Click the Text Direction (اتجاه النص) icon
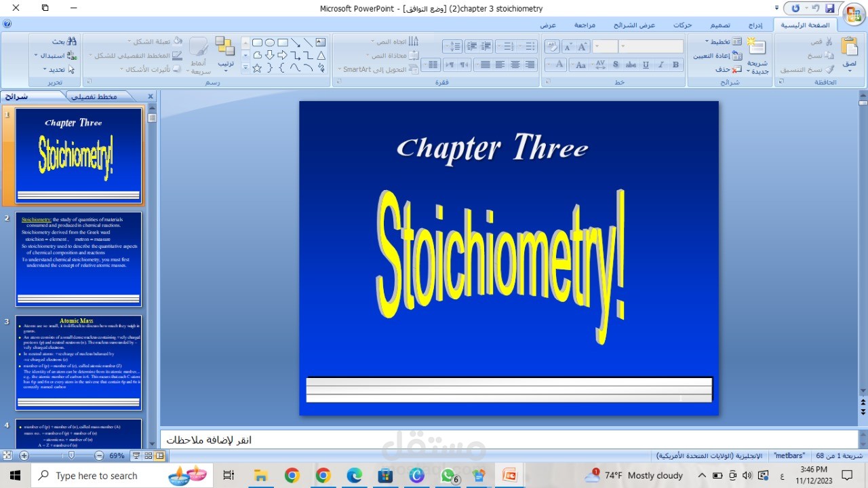 pyautogui.click(x=414, y=41)
